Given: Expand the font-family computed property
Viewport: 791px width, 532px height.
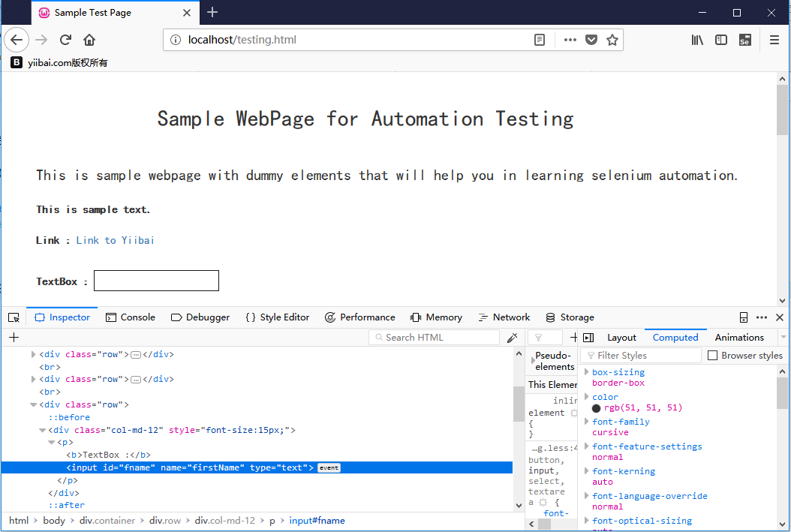Looking at the screenshot, I should click(586, 422).
